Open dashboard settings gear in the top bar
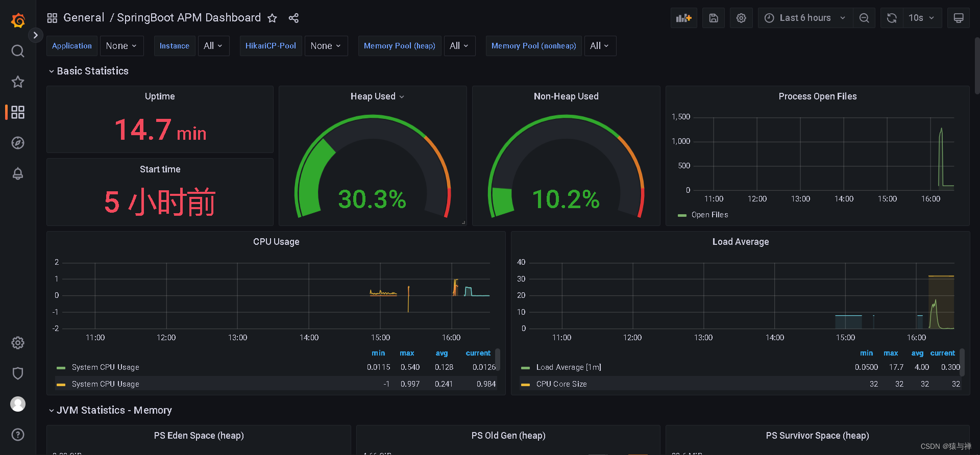The width and height of the screenshot is (980, 455). [741, 18]
